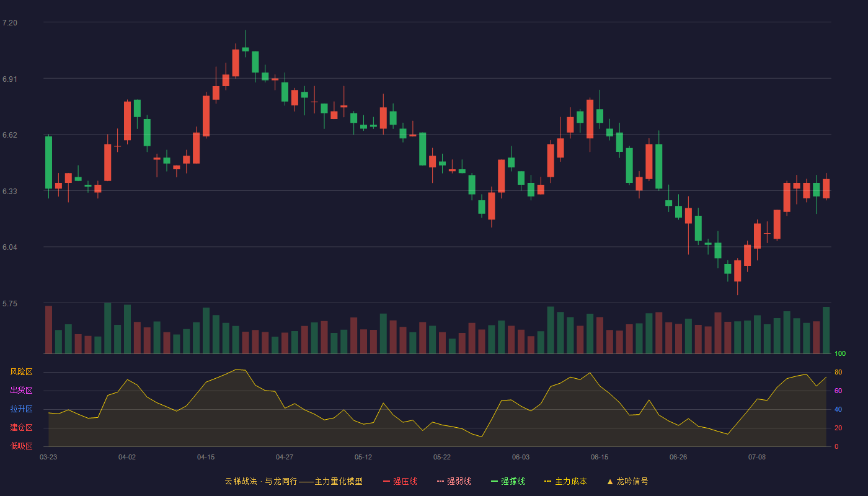Click the 低吸区 zone label
The width and height of the screenshot is (868, 496).
(x=21, y=446)
